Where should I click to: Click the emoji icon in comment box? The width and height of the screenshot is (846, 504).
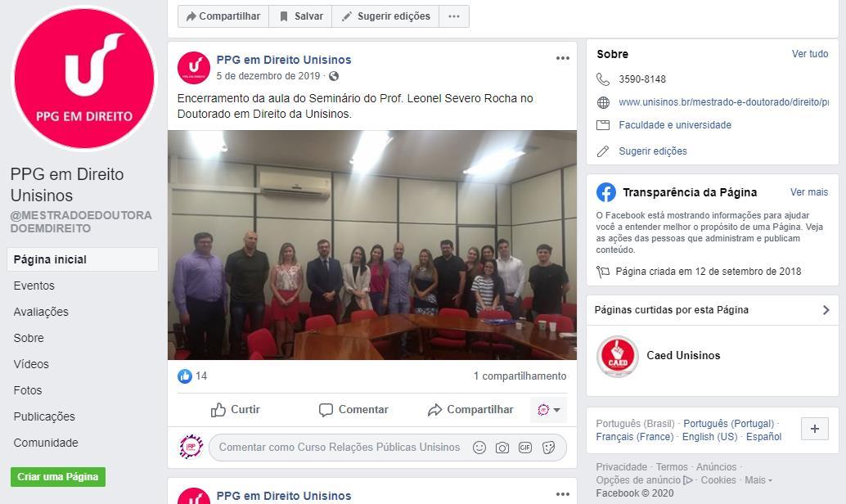point(479,448)
